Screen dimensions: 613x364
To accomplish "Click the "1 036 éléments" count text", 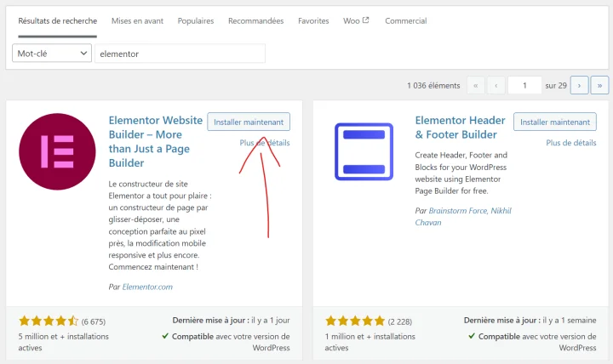I will 433,86.
